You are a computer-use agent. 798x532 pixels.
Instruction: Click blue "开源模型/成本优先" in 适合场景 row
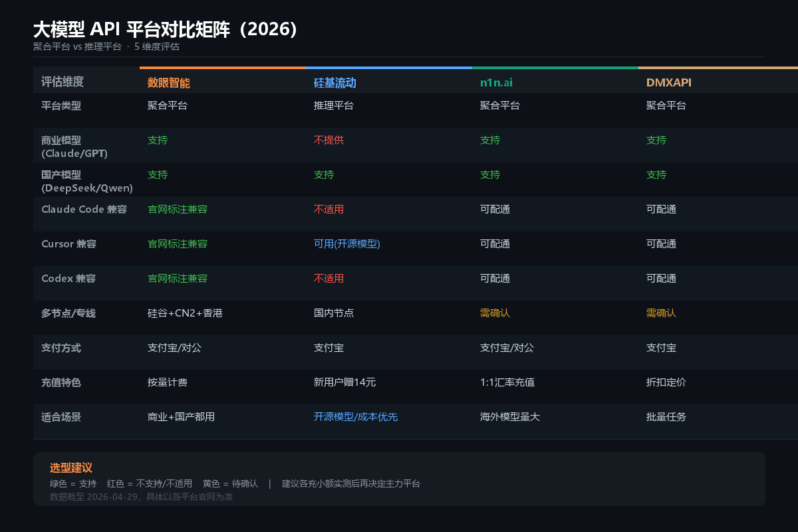356,416
